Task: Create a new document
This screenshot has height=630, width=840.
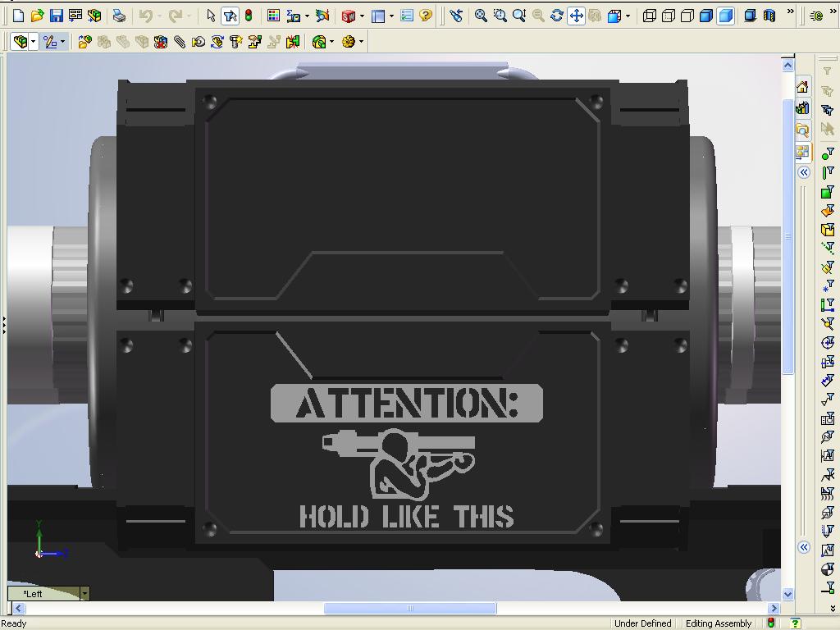Action: [x=18, y=16]
